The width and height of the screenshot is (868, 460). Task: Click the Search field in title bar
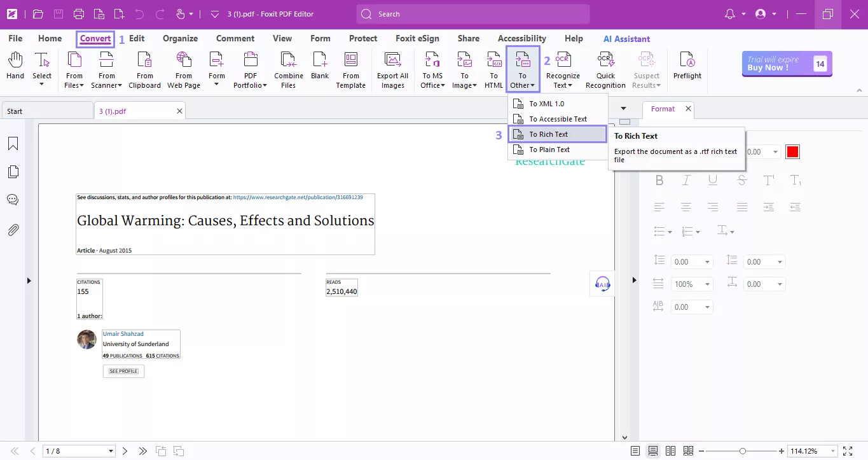pyautogui.click(x=472, y=14)
